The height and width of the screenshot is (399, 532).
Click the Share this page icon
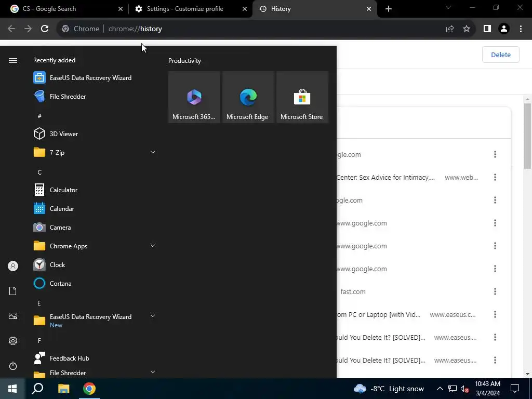(450, 29)
